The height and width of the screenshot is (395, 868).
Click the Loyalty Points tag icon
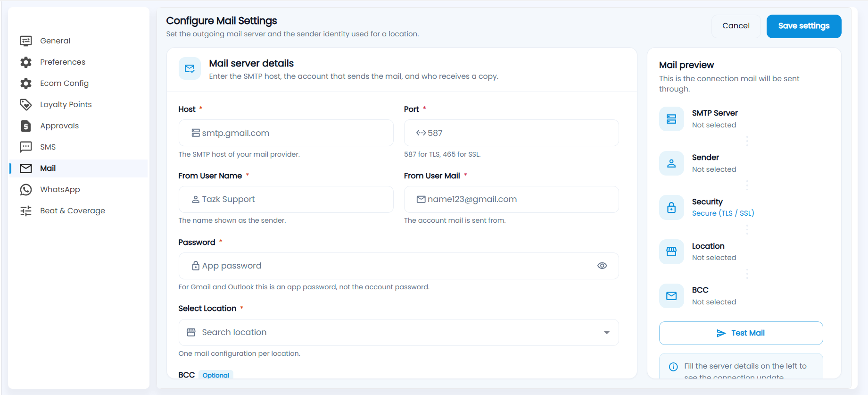(26, 105)
